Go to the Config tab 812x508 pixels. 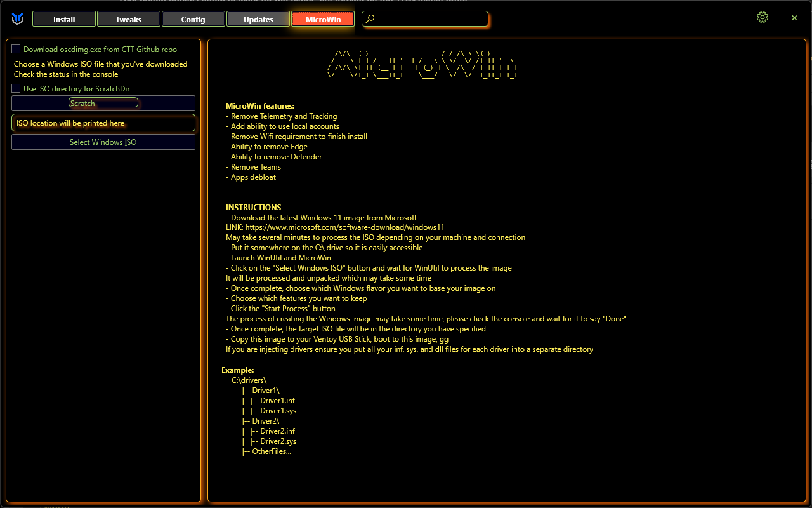(193, 19)
